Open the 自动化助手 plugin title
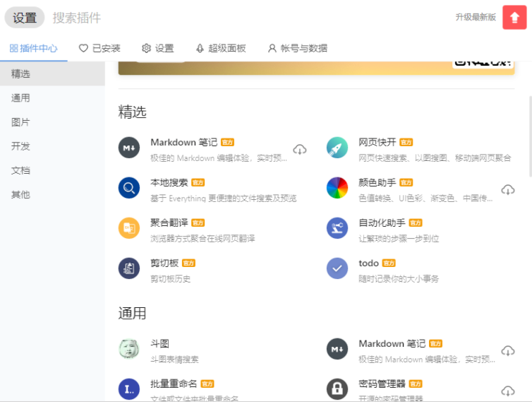The height and width of the screenshot is (404, 532). tap(382, 222)
